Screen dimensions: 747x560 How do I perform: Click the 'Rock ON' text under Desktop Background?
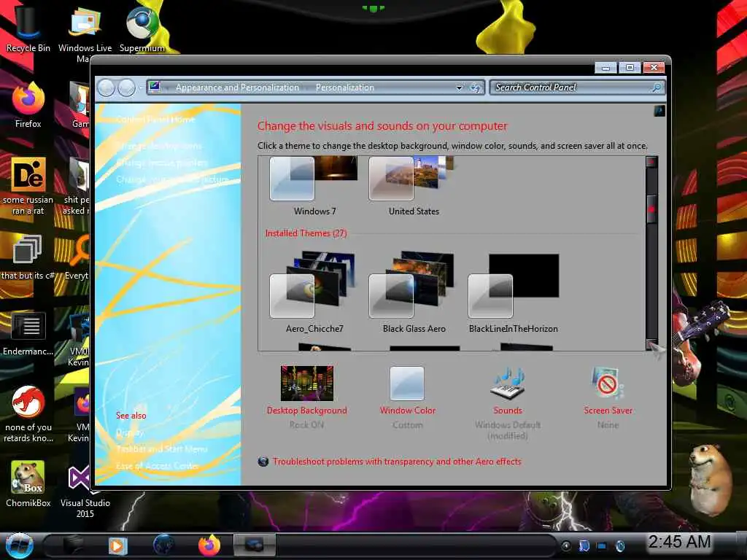tap(306, 425)
